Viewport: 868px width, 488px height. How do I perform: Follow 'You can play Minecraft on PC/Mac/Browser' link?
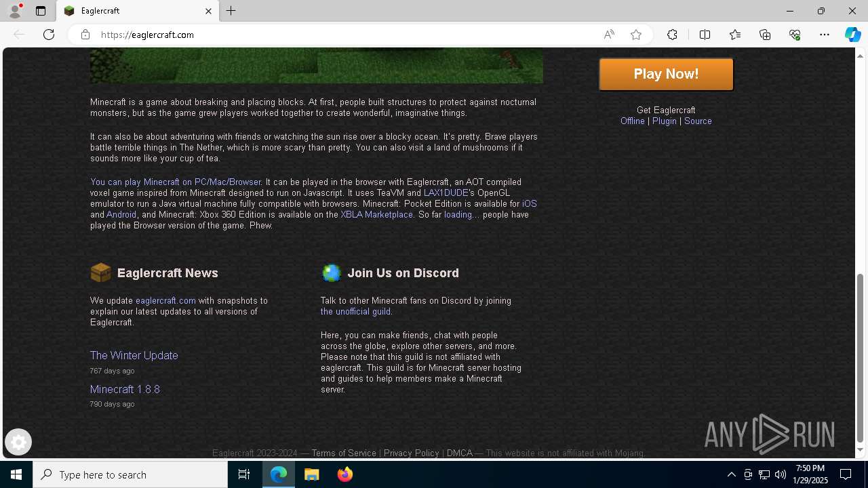176,182
